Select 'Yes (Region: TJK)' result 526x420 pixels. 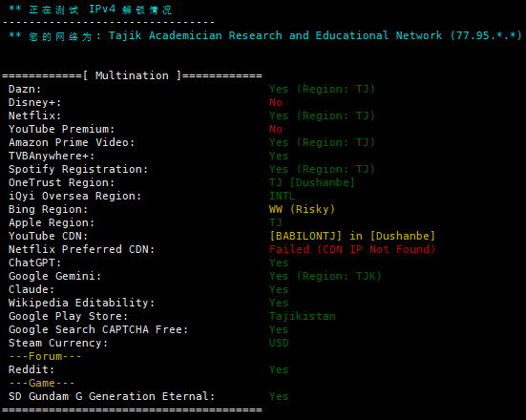click(x=326, y=276)
